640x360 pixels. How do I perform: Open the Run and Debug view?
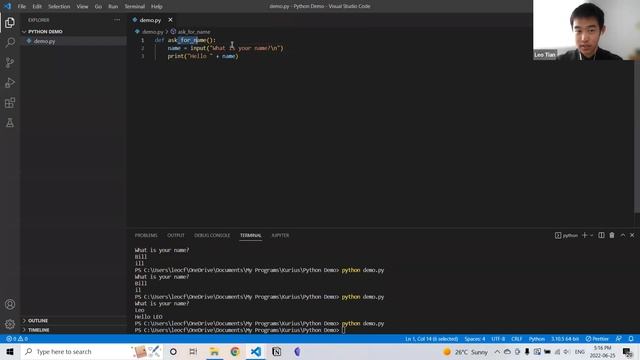[x=10, y=82]
